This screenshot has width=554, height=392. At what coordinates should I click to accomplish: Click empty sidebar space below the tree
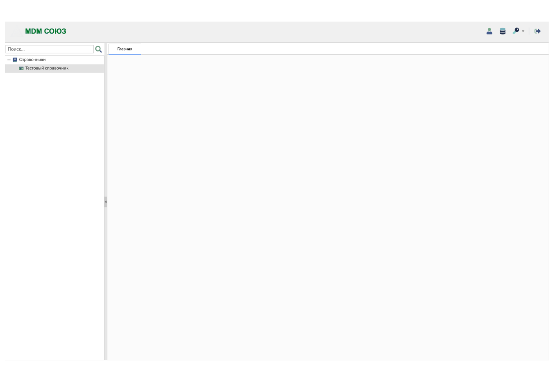(54, 216)
